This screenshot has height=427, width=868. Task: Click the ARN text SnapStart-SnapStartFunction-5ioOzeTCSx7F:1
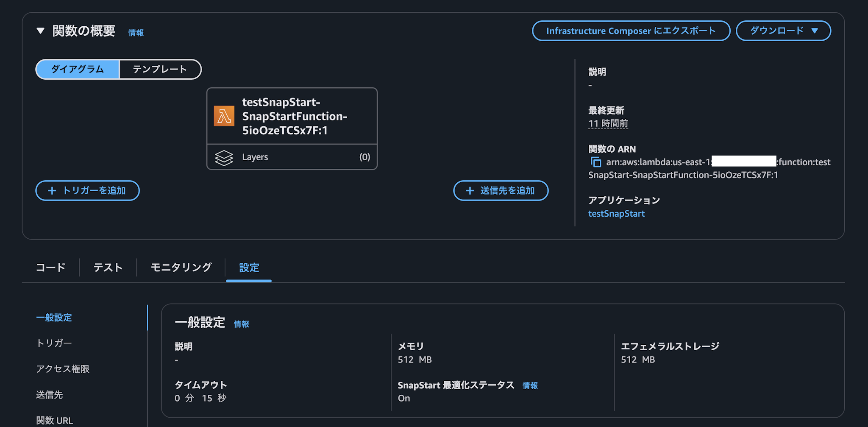click(683, 175)
